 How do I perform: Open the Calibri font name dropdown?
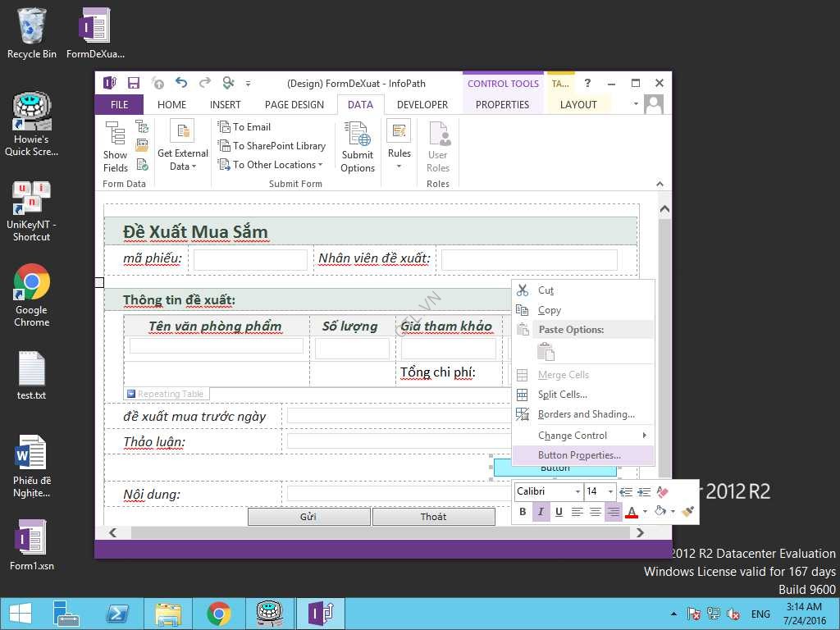(x=577, y=491)
